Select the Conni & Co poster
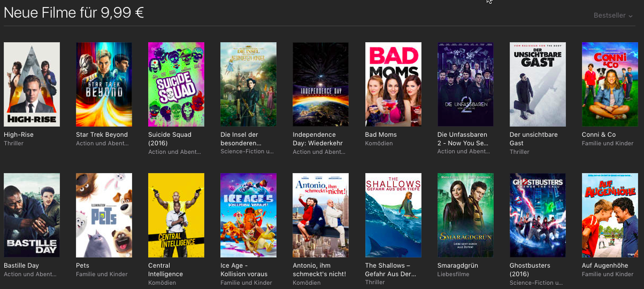 pyautogui.click(x=610, y=84)
